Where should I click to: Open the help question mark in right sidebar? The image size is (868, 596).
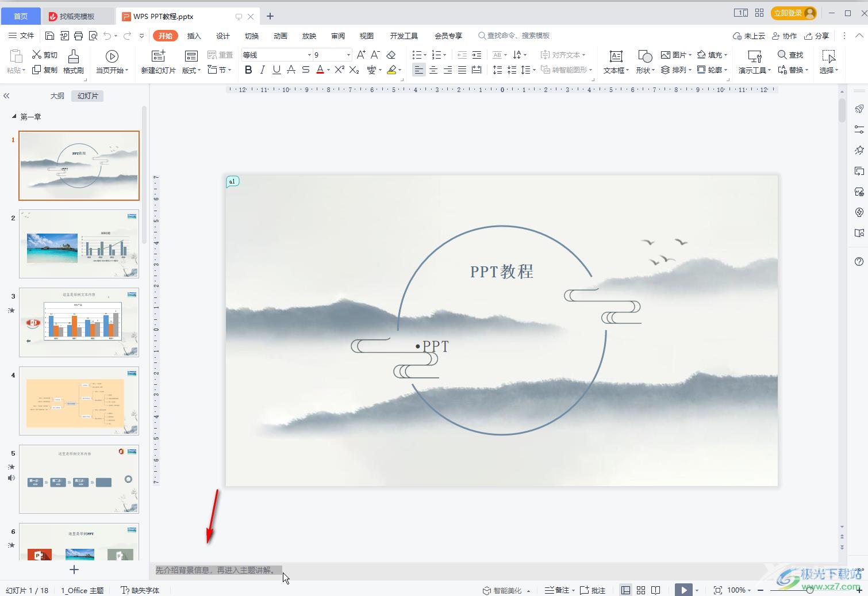859,262
